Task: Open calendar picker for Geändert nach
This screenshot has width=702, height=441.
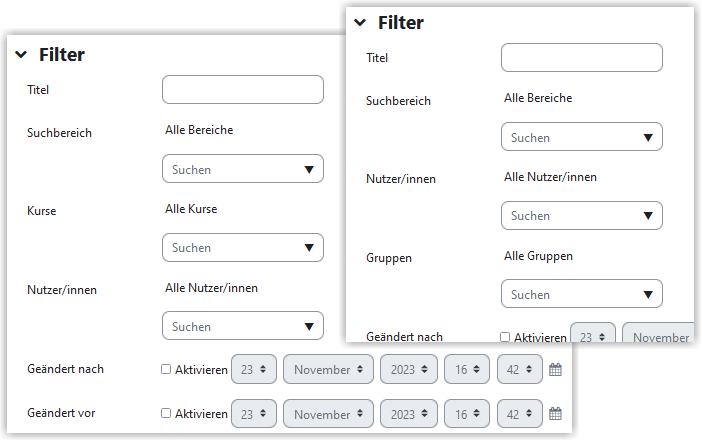Action: pyautogui.click(x=555, y=369)
